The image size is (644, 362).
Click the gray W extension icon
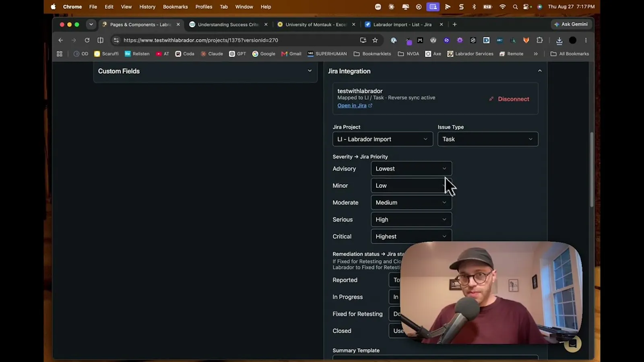[433, 40]
